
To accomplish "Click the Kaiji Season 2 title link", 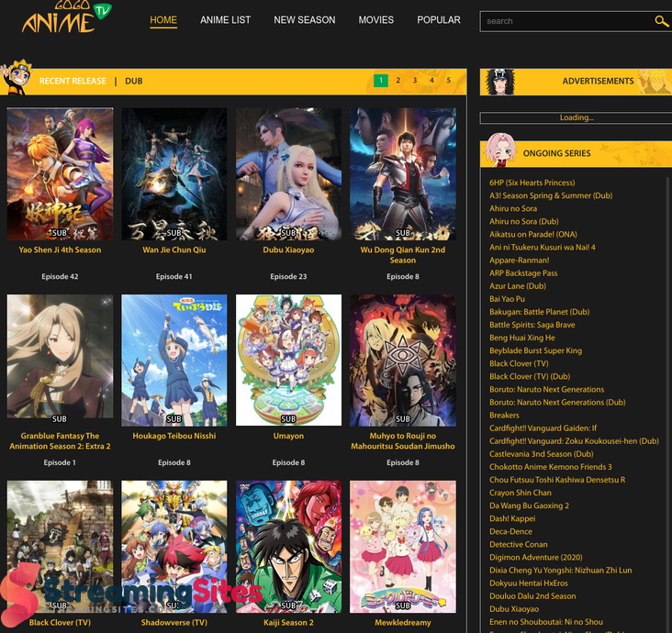I will coord(288,623).
